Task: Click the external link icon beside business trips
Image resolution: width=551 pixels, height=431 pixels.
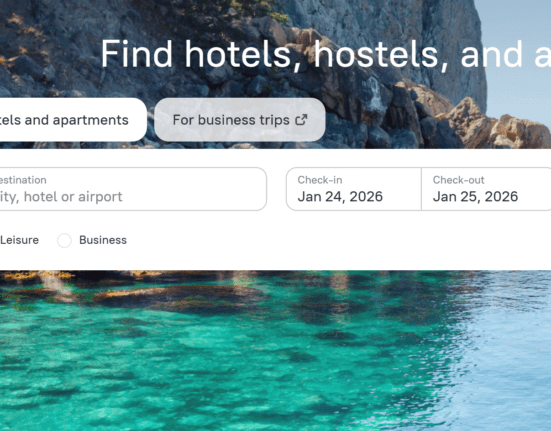Action: (301, 120)
